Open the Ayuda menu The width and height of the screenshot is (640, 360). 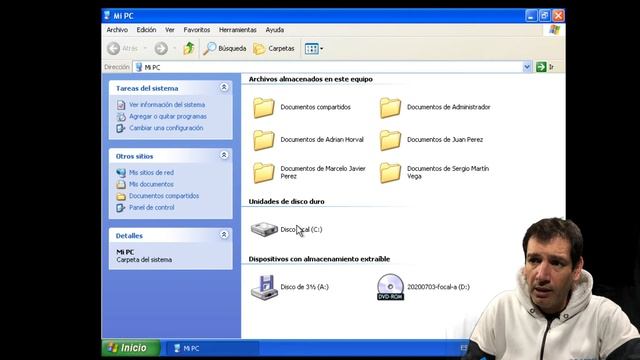275,30
